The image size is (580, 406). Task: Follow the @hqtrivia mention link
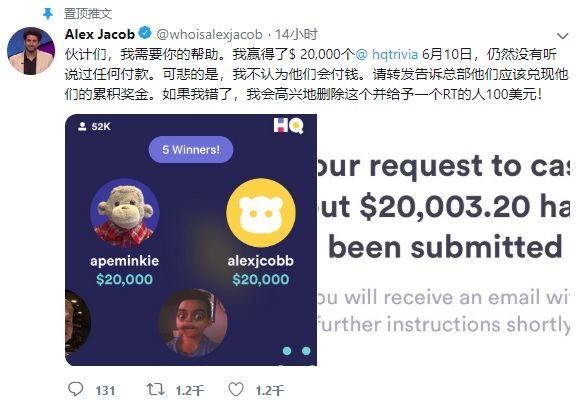tap(387, 54)
